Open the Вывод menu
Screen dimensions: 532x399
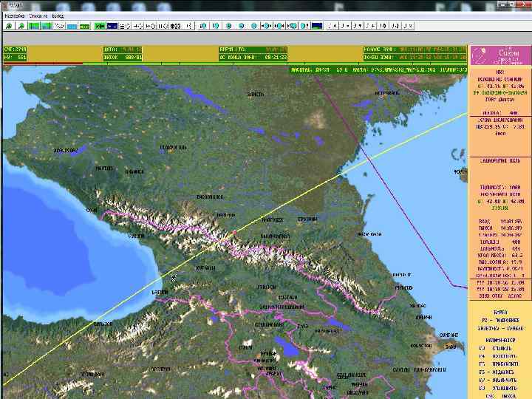(58, 16)
